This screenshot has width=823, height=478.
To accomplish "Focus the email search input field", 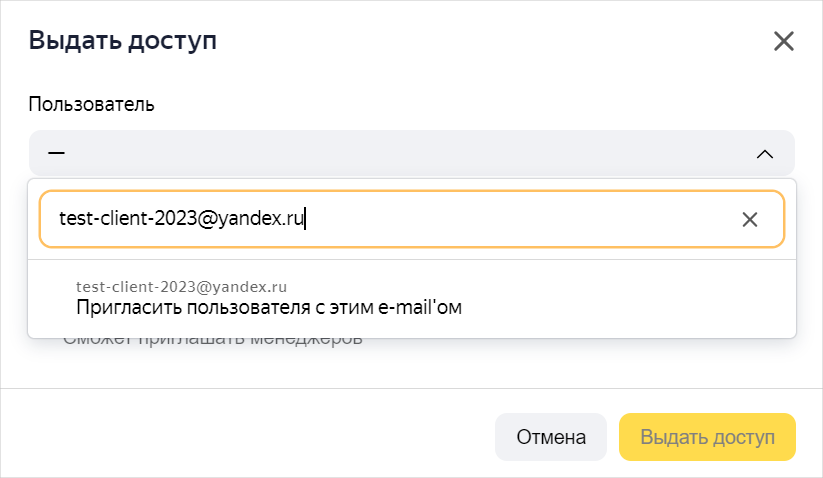I will pos(412,219).
